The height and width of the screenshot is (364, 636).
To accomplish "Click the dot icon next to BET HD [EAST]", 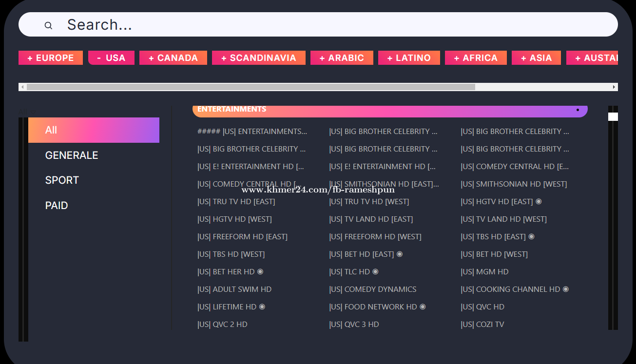I will pyautogui.click(x=400, y=254).
